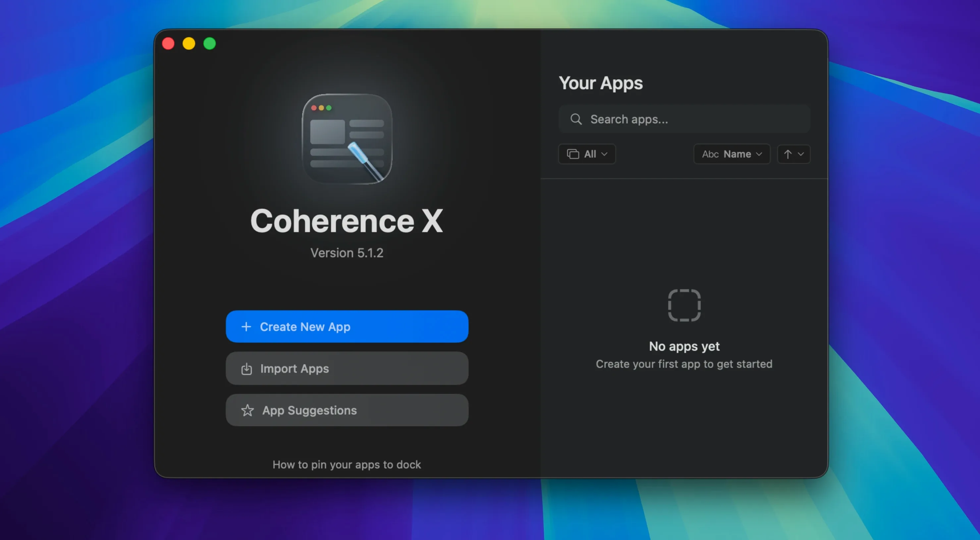The width and height of the screenshot is (980, 540).
Task: Open the pin apps to dock guide
Action: [347, 464]
